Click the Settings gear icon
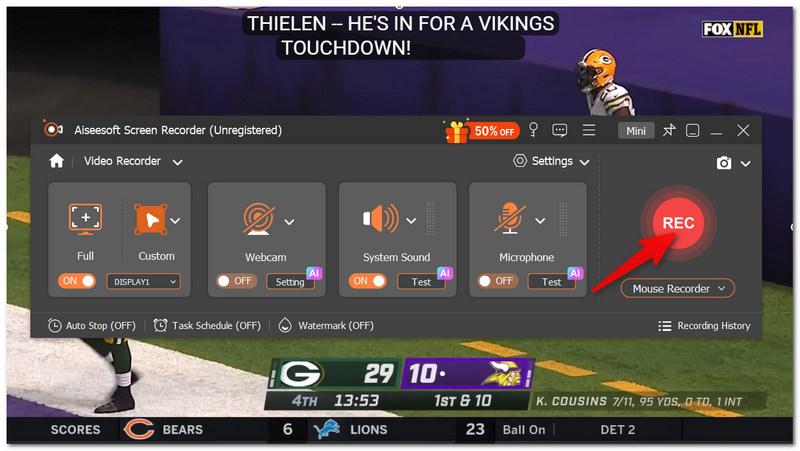Screen dimensions: 800x451 520,161
